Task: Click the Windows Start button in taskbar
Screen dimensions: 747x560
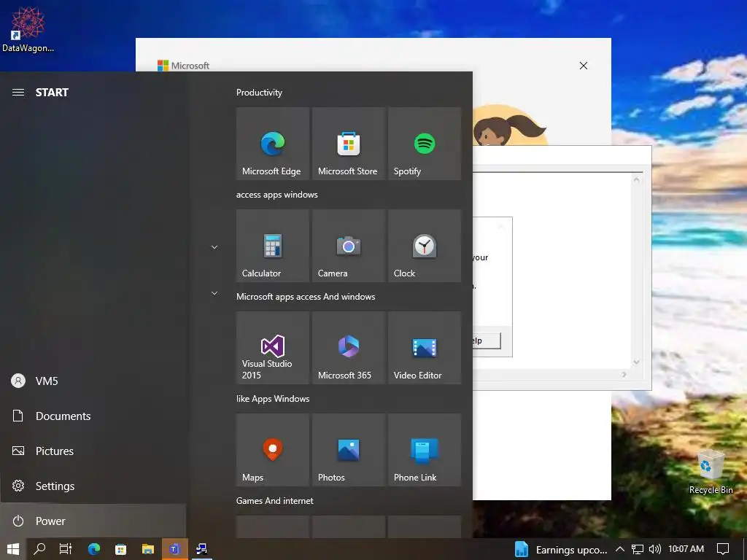Action: 13,549
